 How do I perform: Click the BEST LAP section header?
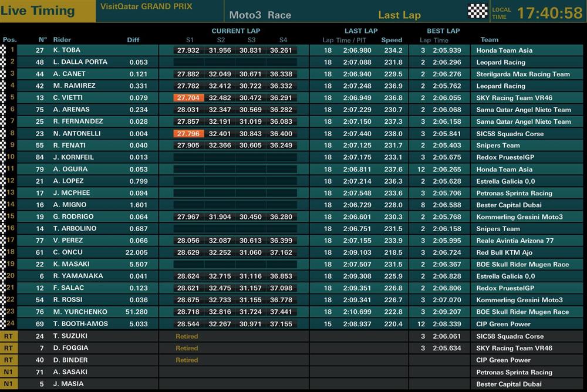443,31
